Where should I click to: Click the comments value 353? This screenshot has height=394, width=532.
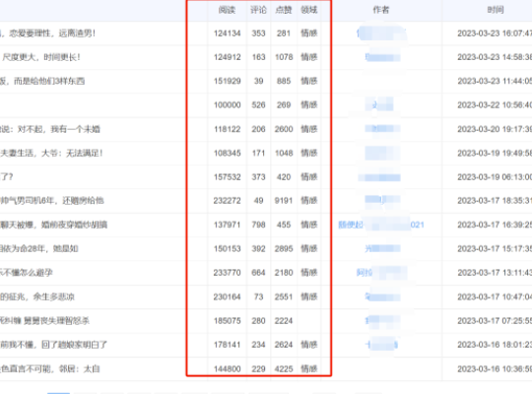(258, 33)
